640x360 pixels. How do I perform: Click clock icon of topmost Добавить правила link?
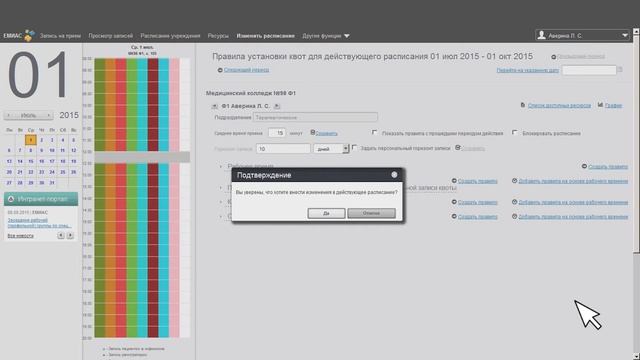[x=514, y=181]
